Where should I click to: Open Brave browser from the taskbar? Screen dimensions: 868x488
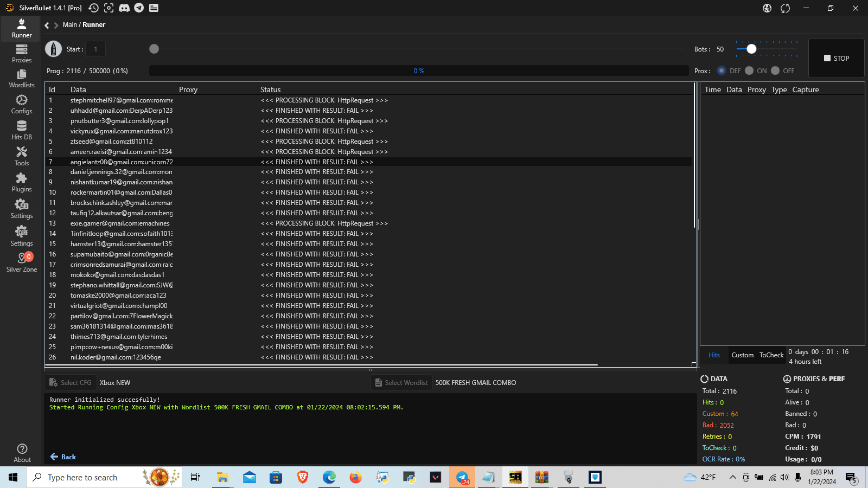pos(303,477)
